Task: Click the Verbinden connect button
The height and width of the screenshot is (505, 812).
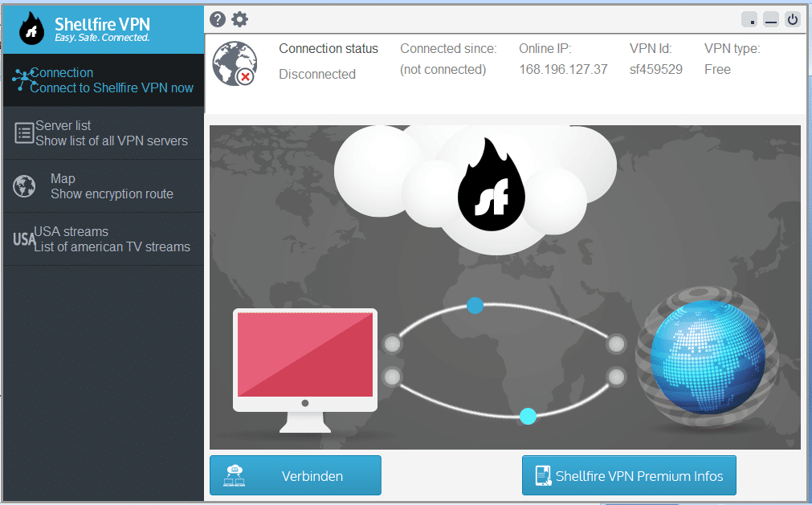Action: coord(296,475)
